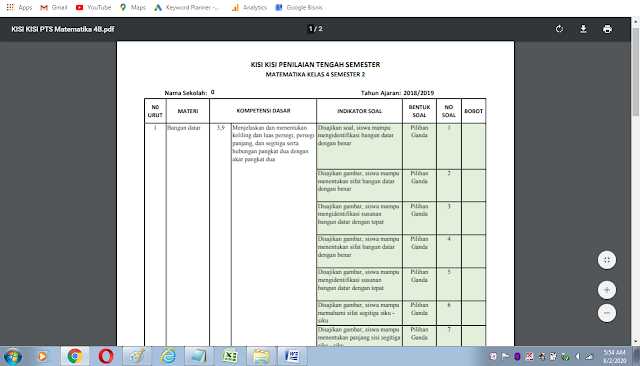Click the indicator memahami sifat segitiga siku-siku
640x366 pixels.
[x=358, y=313]
